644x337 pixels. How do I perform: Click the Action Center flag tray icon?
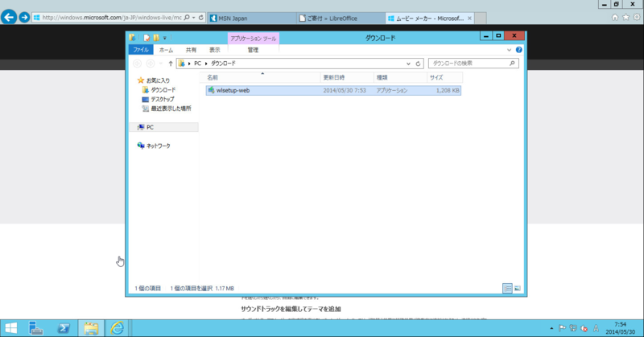tap(562, 328)
